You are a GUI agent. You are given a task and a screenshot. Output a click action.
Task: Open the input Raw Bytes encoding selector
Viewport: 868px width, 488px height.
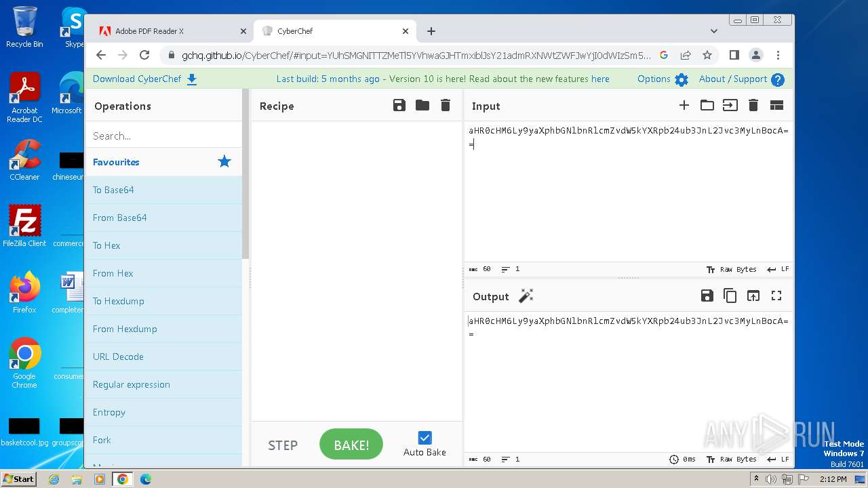(x=731, y=269)
